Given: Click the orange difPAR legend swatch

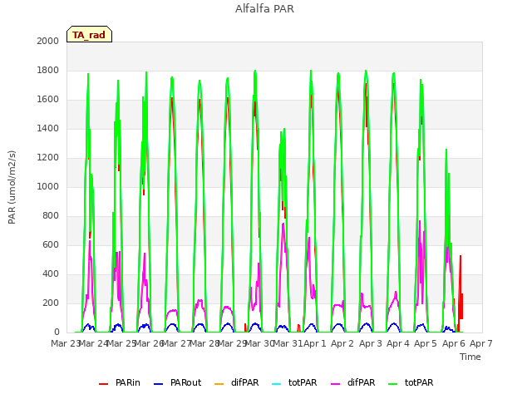Looking at the screenshot, I should pyautogui.click(x=219, y=384).
